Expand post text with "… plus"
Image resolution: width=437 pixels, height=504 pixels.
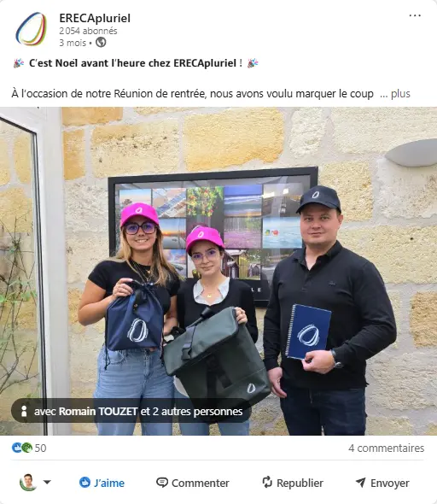pyautogui.click(x=395, y=93)
